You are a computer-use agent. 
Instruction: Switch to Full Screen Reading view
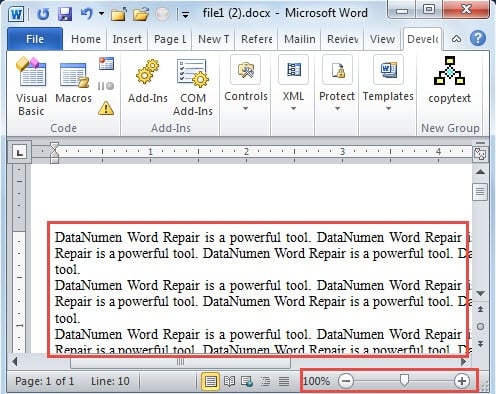(229, 381)
